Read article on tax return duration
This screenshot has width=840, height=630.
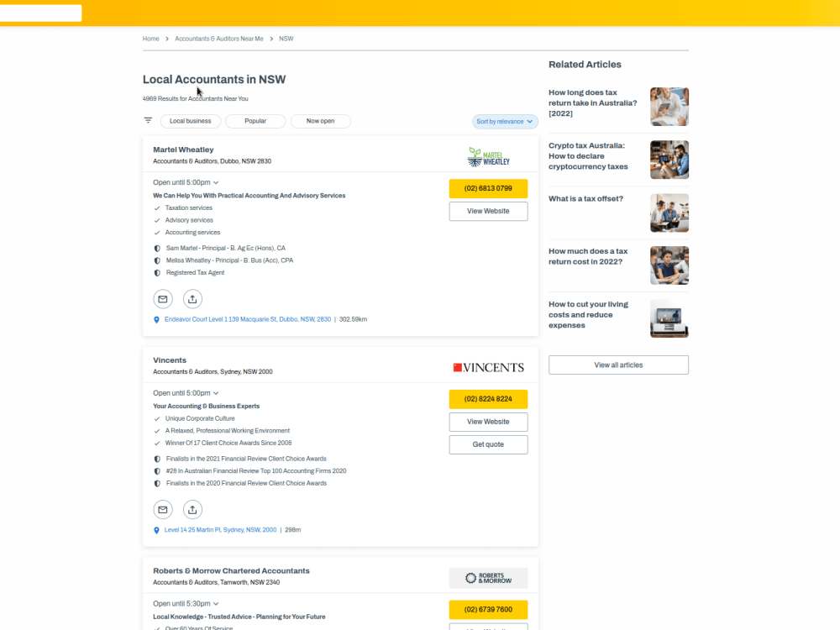(592, 102)
